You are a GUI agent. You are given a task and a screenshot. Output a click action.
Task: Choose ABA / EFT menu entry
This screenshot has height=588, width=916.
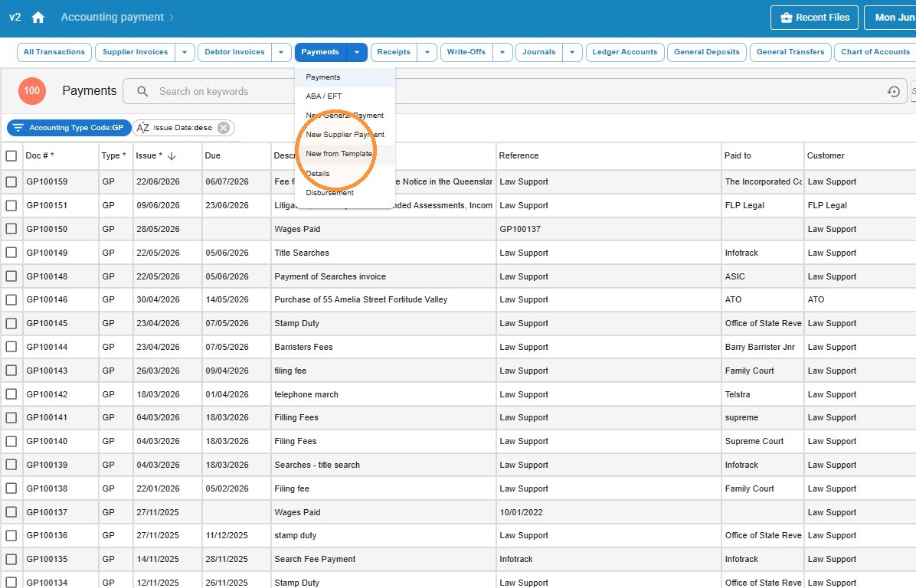point(345,96)
